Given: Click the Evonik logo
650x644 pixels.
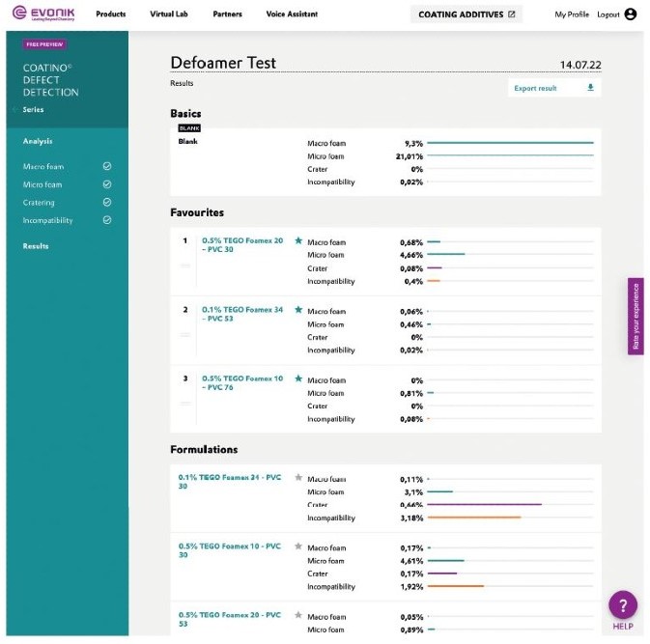Looking at the screenshot, I should pos(43,14).
